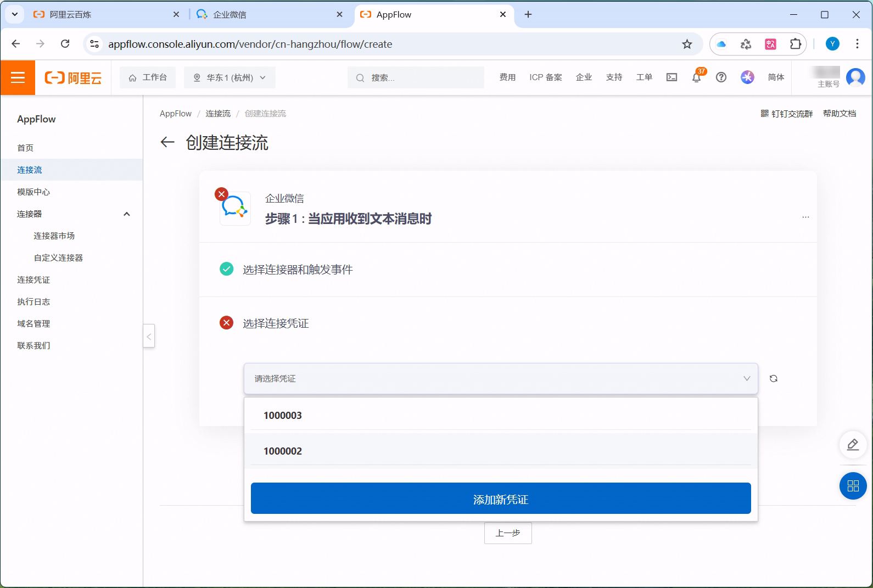The height and width of the screenshot is (588, 873).
Task: Click the 工作台 button
Action: (x=148, y=77)
